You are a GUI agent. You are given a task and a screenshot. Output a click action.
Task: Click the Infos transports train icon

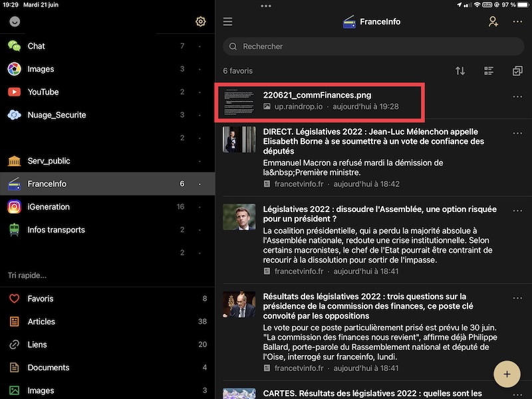pos(14,229)
